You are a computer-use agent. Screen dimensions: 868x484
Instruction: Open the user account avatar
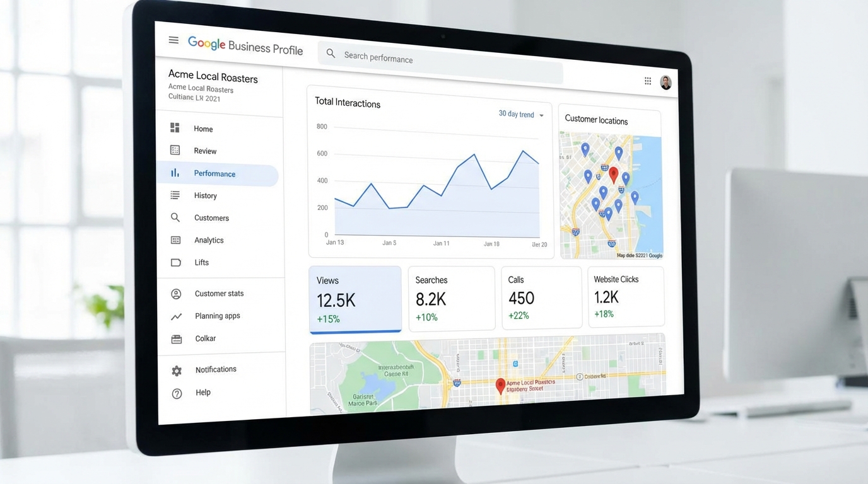666,83
